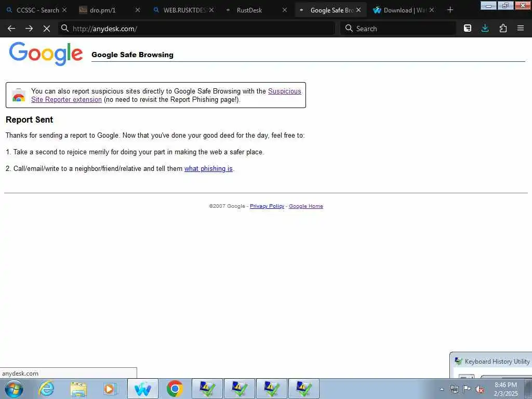Open the first Keyboard History Utility taskbar item
The width and height of the screenshot is (532, 399).
coord(207,389)
